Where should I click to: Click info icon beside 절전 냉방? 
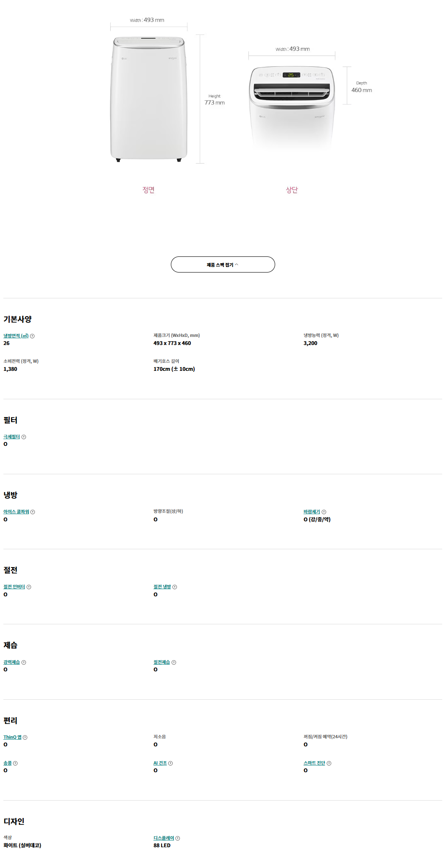tap(175, 587)
